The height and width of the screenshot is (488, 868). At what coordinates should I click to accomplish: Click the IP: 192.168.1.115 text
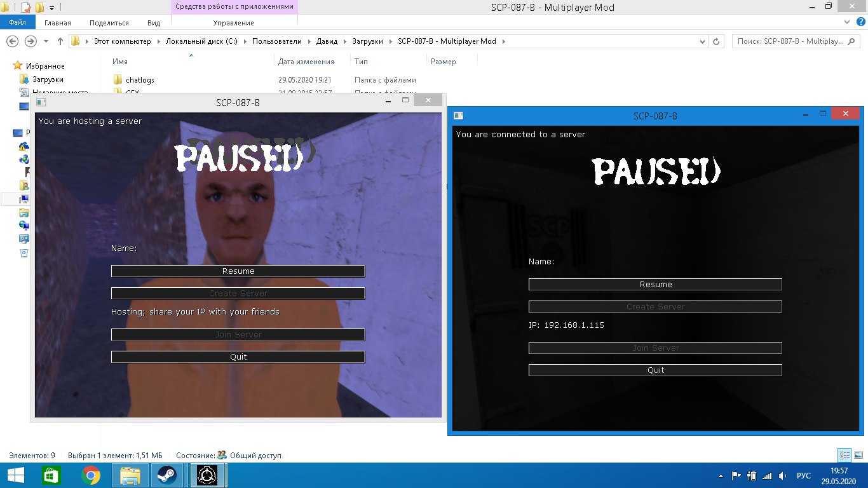coord(566,325)
